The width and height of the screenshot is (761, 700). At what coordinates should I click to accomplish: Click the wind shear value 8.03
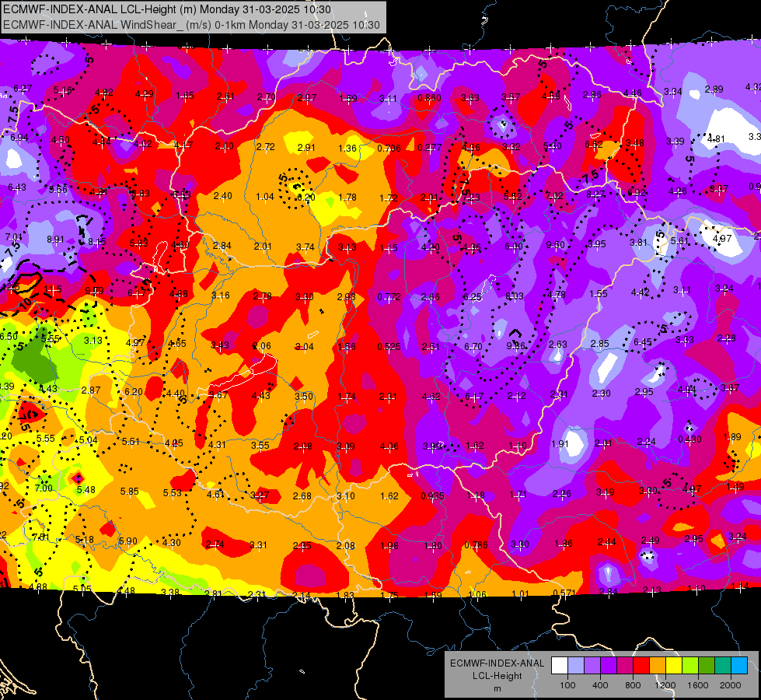pos(515,296)
